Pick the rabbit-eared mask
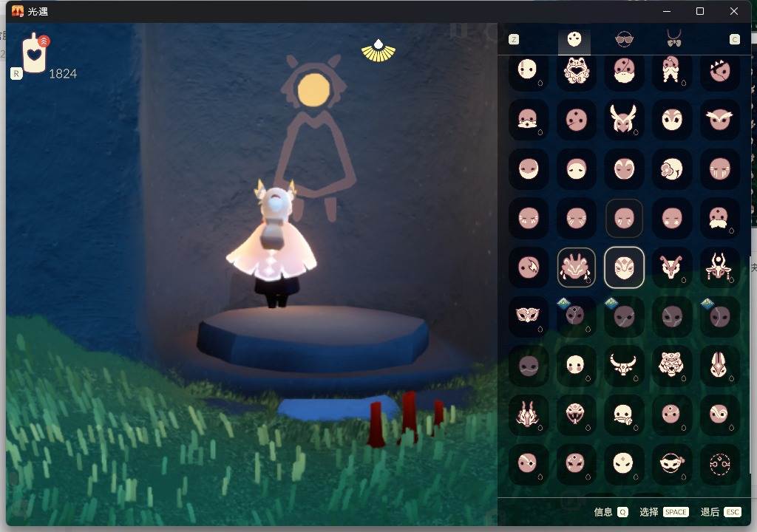The height and width of the screenshot is (532, 757). 719,364
